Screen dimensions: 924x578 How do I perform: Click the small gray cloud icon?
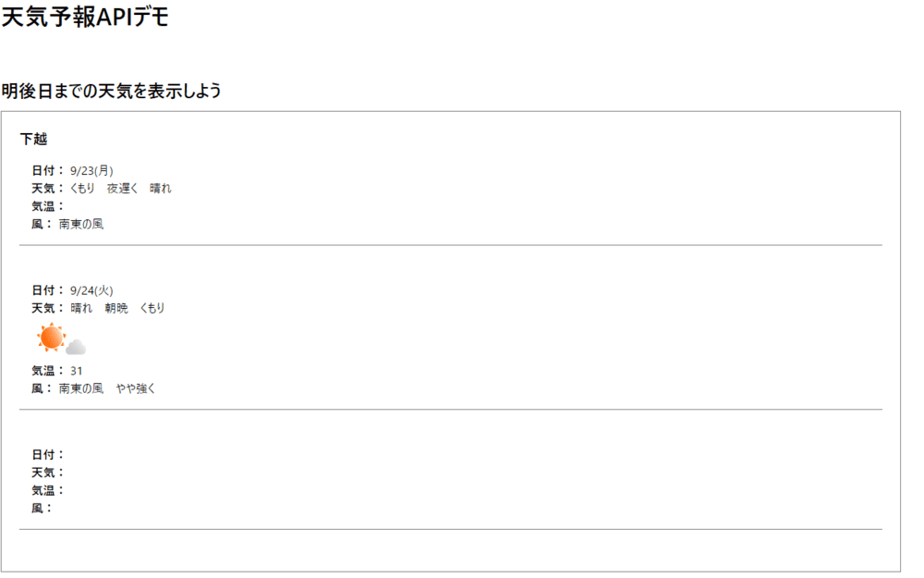[x=76, y=348]
